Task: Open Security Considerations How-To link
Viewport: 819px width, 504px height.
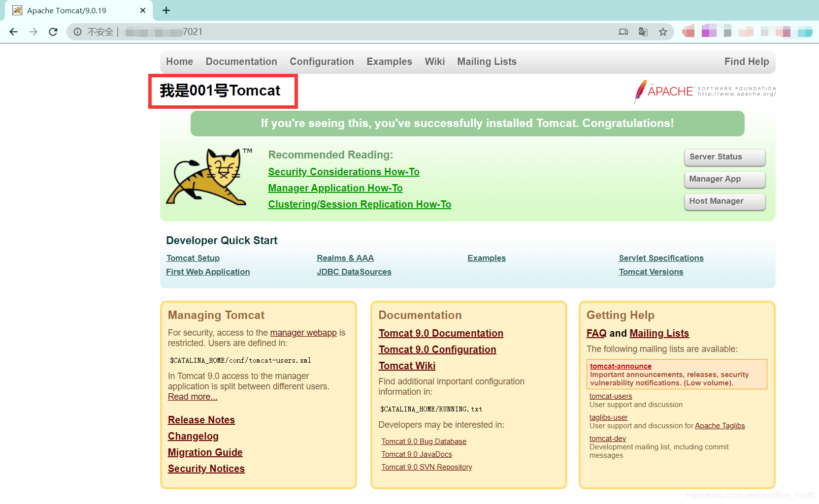Action: [344, 172]
